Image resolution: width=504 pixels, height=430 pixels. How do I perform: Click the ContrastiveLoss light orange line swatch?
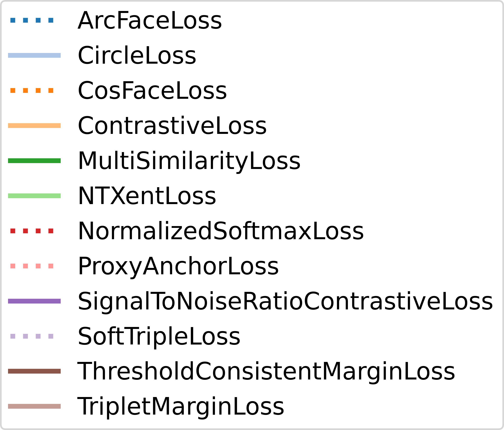[x=34, y=126]
